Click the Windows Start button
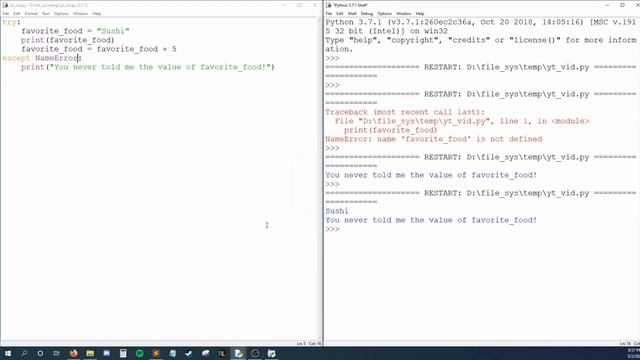The image size is (640, 360). pyautogui.click(x=8, y=353)
